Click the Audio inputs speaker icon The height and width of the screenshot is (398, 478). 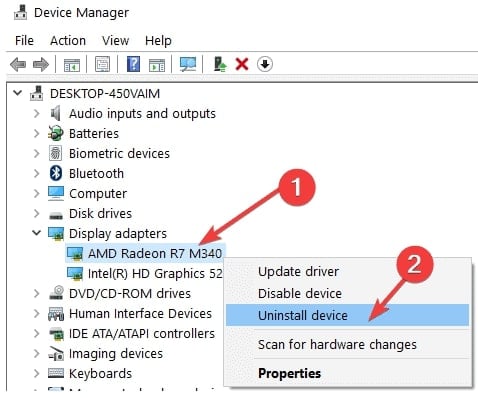click(x=56, y=113)
